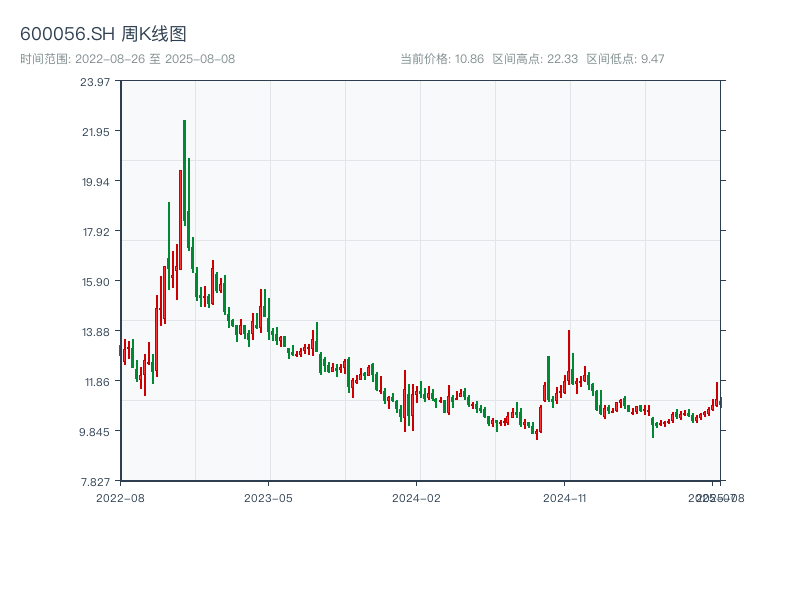The height and width of the screenshot is (600, 800).
Task: Click the period low label 区间低点: 9.47
Action: point(626,59)
